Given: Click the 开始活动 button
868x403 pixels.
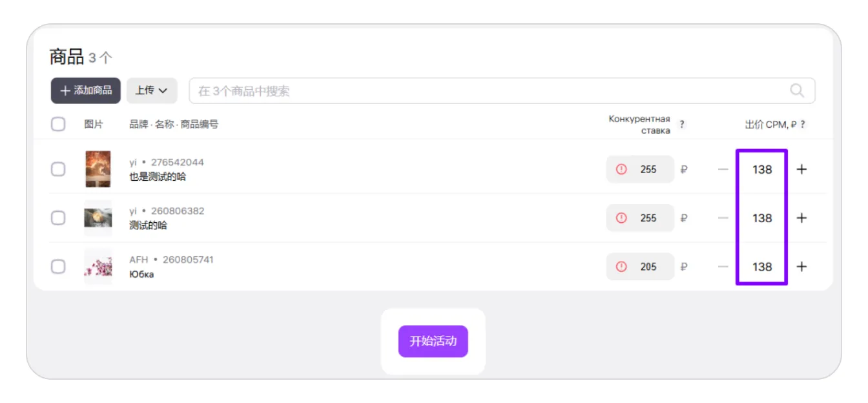Looking at the screenshot, I should click(433, 341).
